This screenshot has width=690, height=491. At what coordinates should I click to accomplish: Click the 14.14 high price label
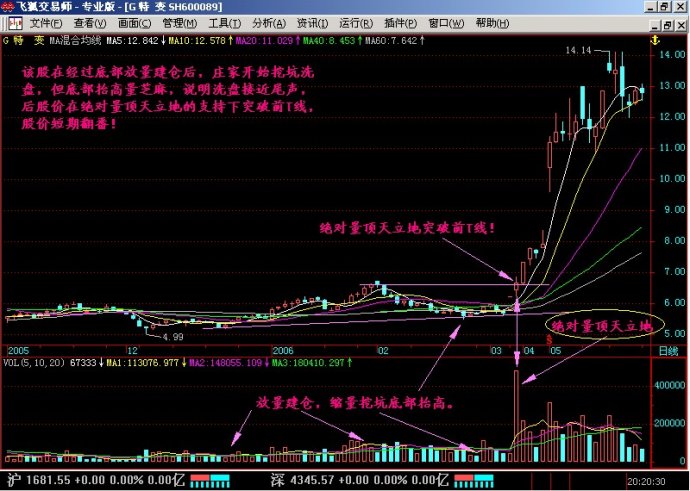(x=578, y=51)
